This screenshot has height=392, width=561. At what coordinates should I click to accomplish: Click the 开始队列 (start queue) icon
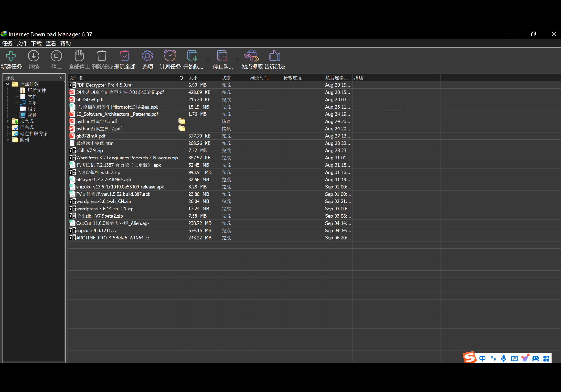tap(193, 56)
